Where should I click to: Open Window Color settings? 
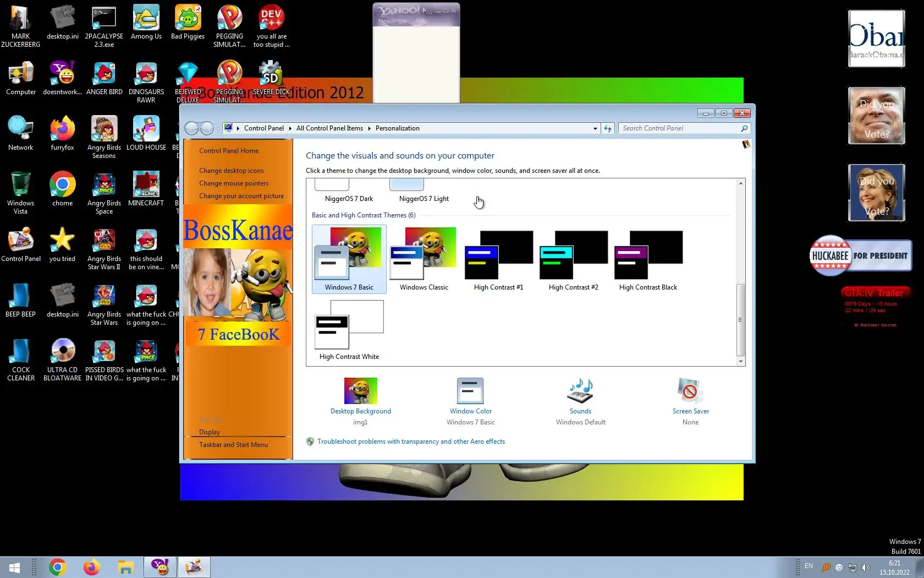[470, 402]
